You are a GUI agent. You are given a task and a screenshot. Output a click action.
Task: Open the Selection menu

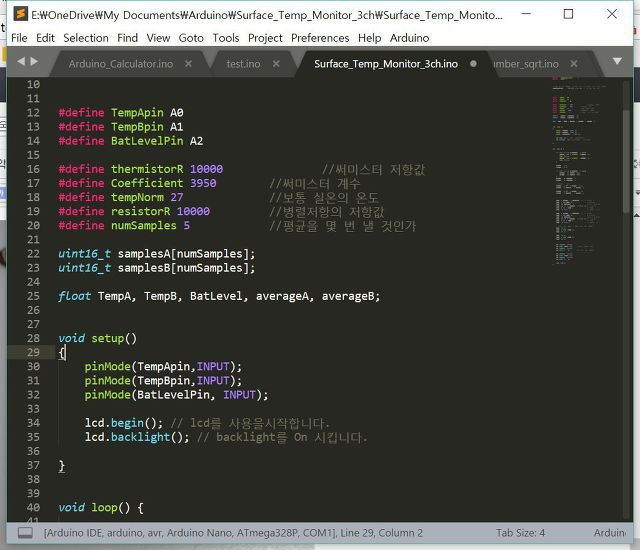[86, 38]
